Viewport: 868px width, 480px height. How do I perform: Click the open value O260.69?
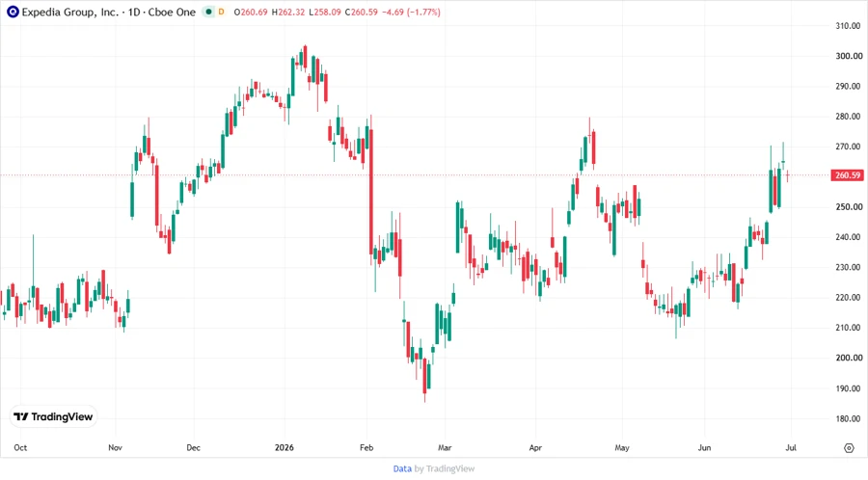251,12
